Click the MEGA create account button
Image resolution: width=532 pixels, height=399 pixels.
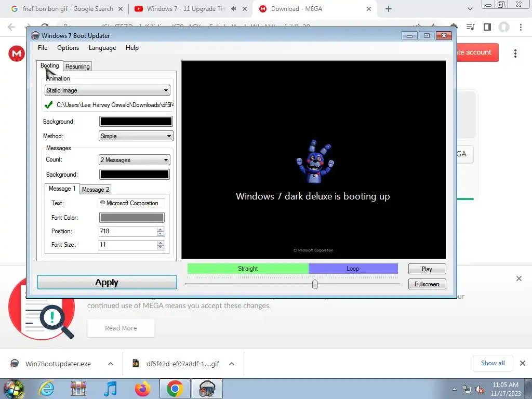coord(478,52)
